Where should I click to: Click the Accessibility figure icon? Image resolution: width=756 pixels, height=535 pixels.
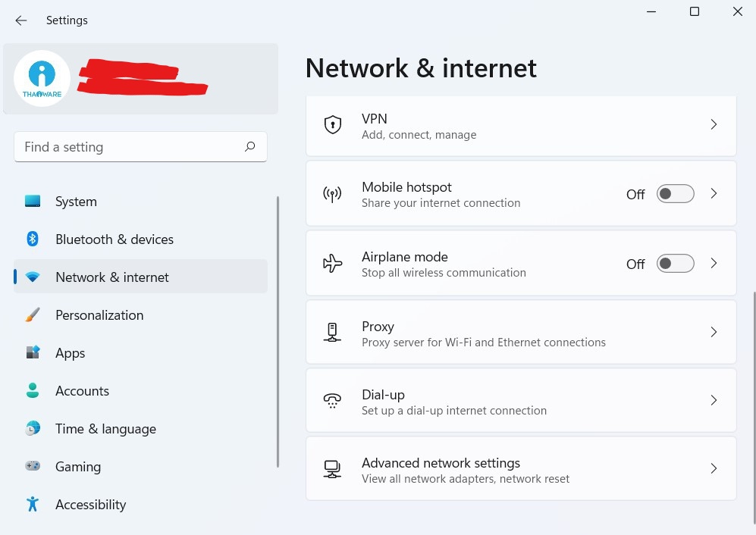(33, 505)
